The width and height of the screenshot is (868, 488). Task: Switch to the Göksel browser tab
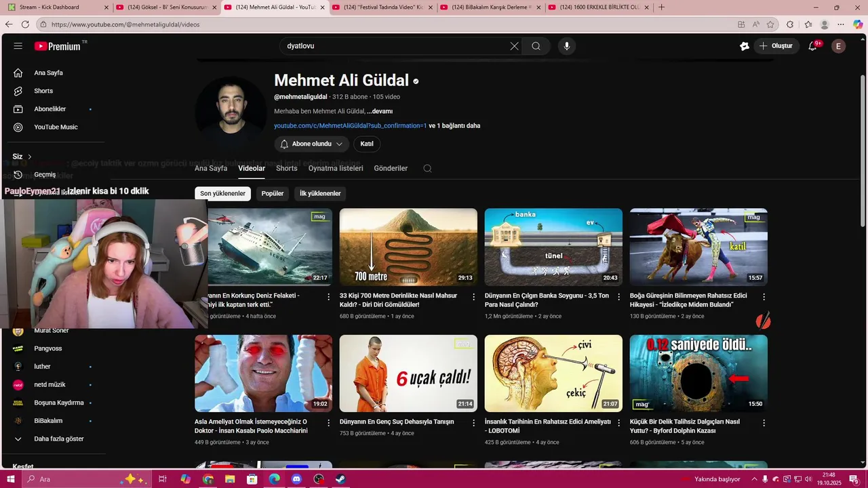166,7
